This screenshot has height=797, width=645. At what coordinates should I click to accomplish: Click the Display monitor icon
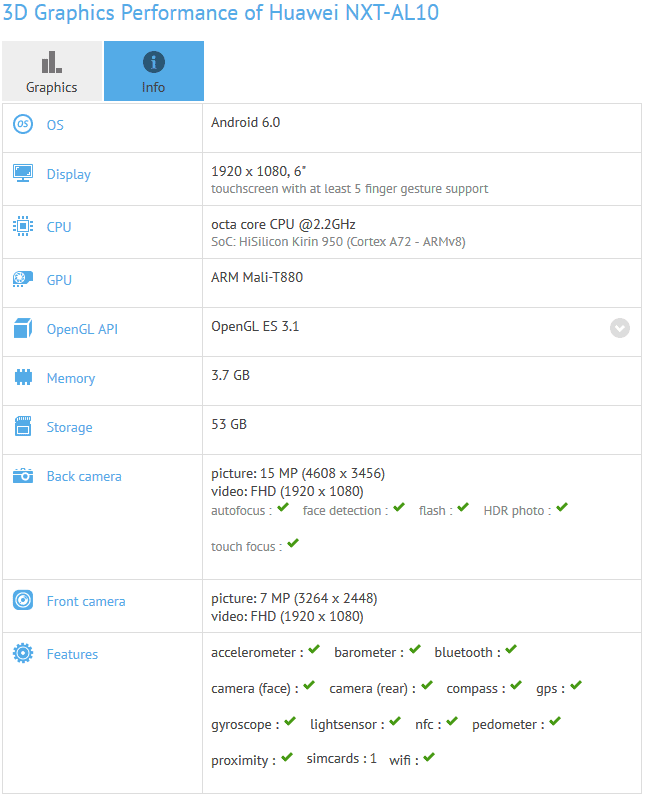pyautogui.click(x=22, y=173)
